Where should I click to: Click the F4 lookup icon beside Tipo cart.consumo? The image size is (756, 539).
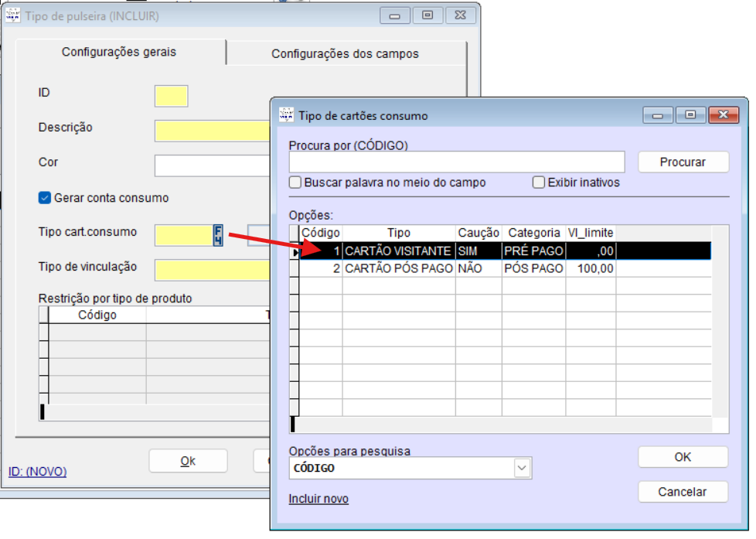pyautogui.click(x=218, y=235)
